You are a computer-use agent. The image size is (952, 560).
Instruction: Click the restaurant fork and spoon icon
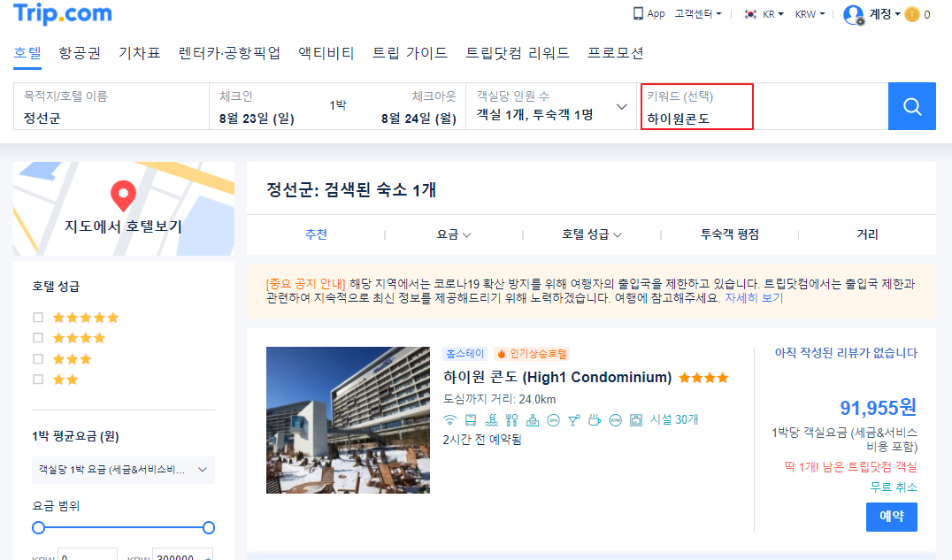click(511, 419)
